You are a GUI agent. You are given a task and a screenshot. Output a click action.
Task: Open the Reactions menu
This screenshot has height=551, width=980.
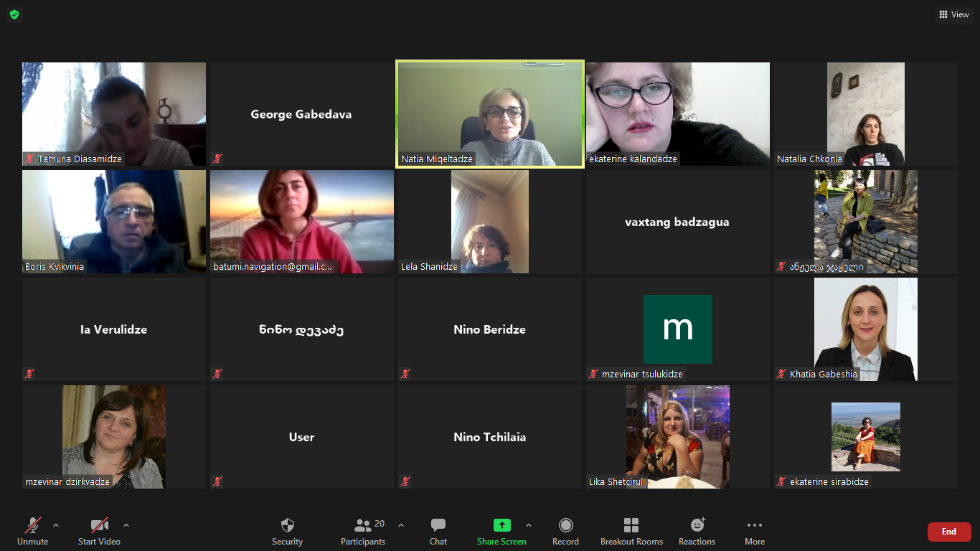[x=697, y=532]
